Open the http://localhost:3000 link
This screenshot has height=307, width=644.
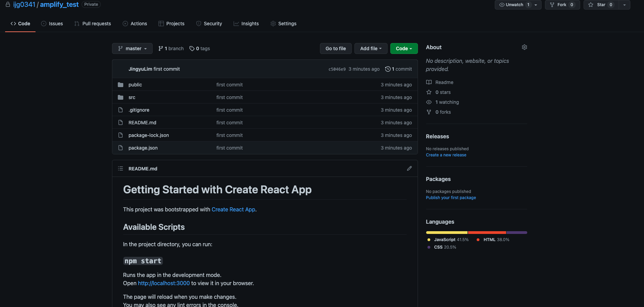click(x=164, y=283)
